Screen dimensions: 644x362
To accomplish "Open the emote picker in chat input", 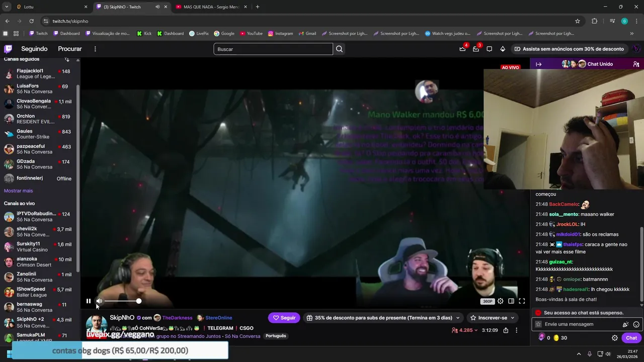I will coord(636,324).
